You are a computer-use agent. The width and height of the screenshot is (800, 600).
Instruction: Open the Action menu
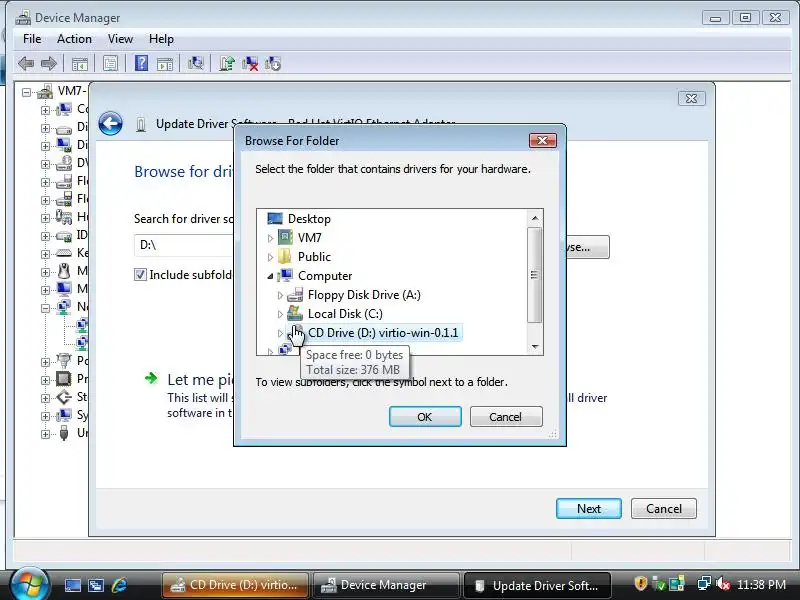click(x=74, y=39)
